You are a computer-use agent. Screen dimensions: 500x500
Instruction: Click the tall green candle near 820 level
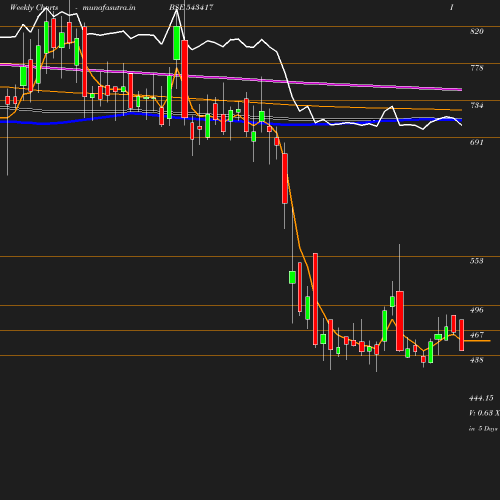pyautogui.click(x=177, y=43)
